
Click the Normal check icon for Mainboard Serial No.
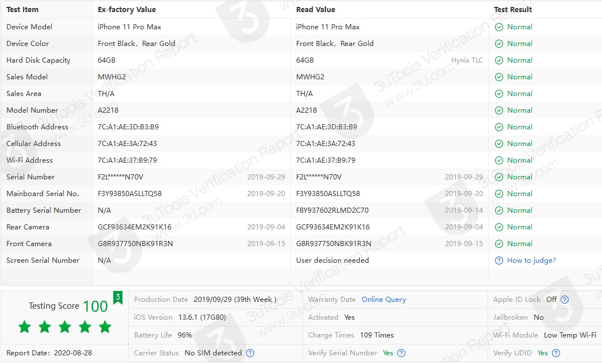click(x=499, y=194)
